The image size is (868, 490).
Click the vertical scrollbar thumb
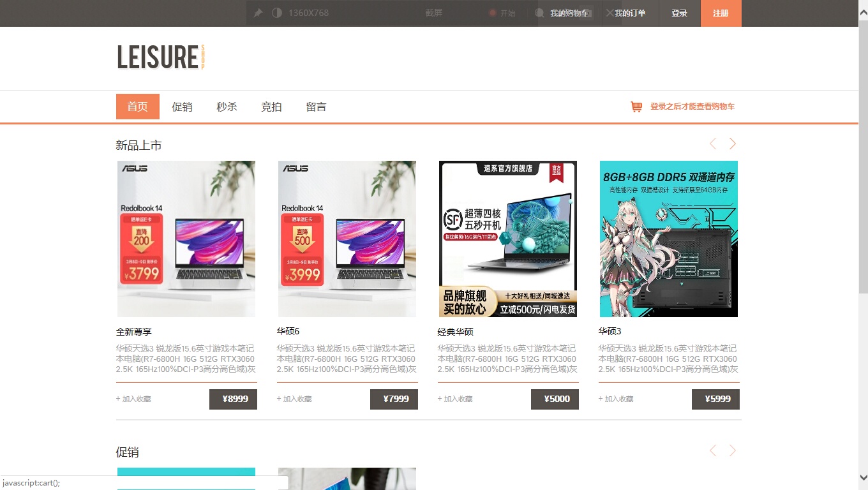click(863, 156)
